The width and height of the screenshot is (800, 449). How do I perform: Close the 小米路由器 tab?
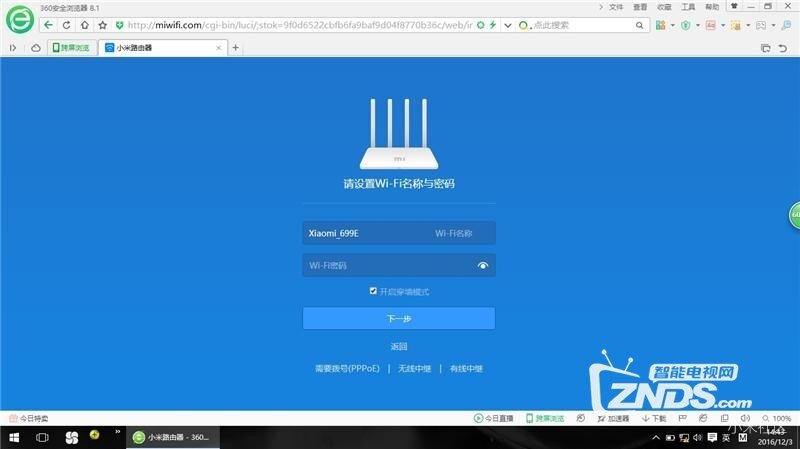pyautogui.click(x=218, y=47)
